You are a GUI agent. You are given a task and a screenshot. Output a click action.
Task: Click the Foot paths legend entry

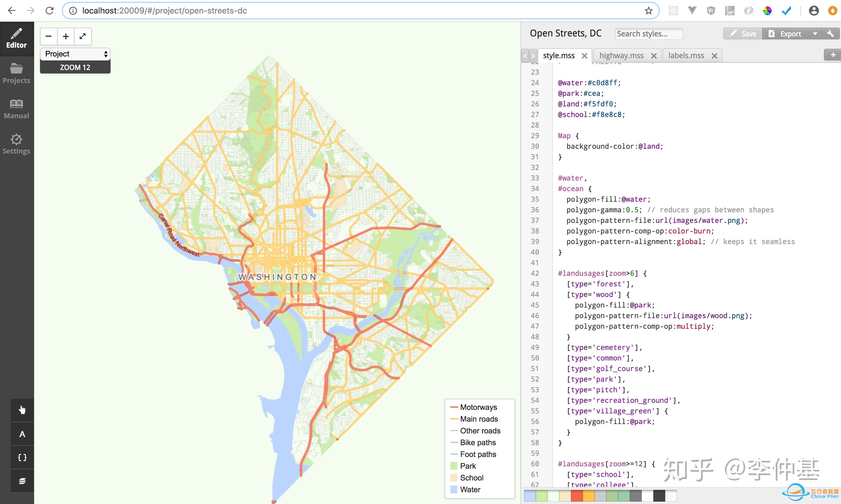(x=473, y=454)
